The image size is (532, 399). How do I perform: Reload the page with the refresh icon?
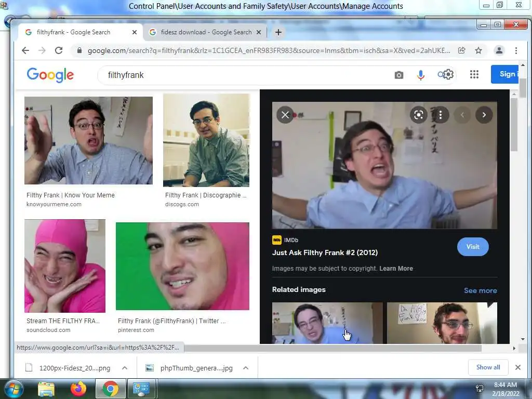tap(59, 50)
